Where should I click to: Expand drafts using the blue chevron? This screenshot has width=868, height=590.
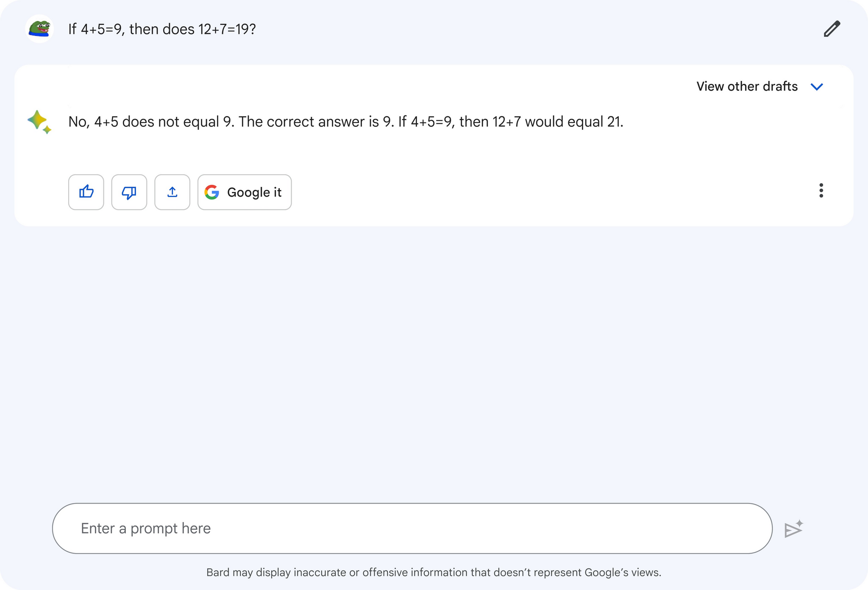(x=817, y=87)
